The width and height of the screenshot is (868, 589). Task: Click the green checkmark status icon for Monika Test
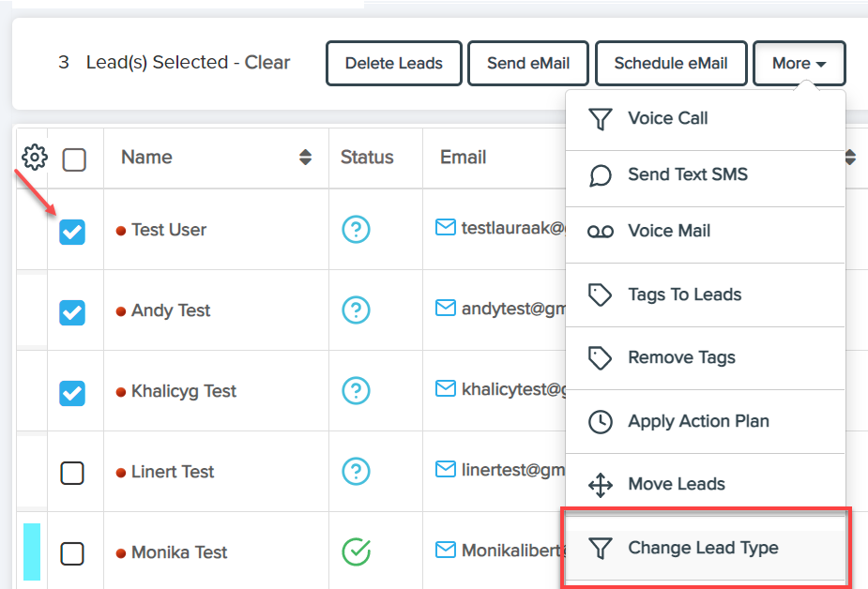(357, 551)
